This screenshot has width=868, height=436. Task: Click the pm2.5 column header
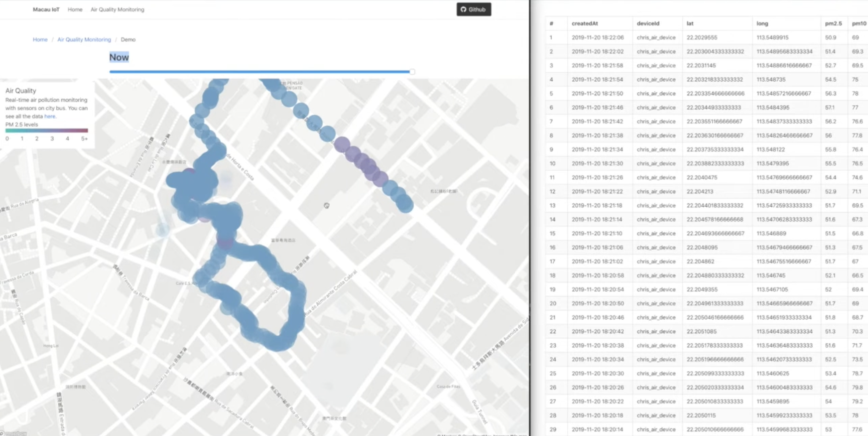pos(833,24)
